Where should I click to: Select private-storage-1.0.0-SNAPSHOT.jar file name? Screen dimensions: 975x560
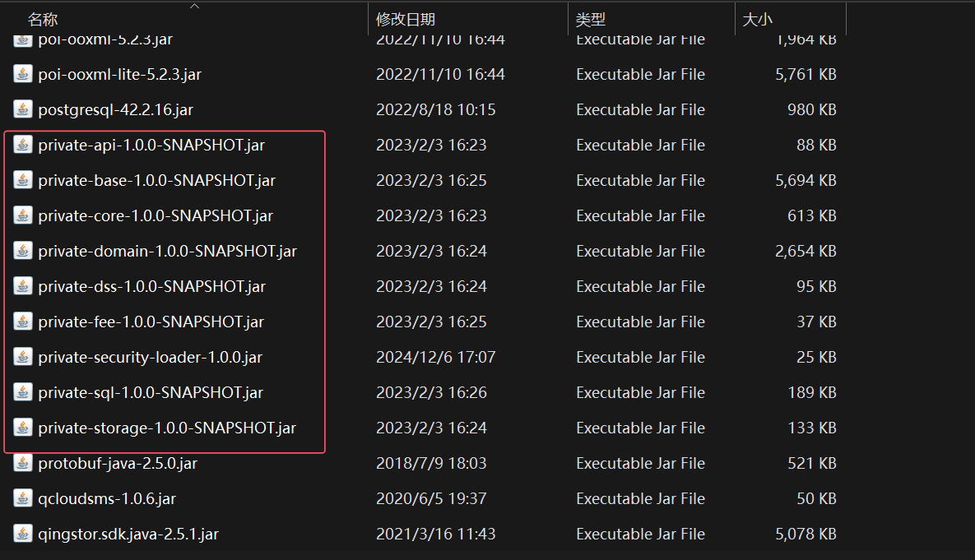(167, 428)
